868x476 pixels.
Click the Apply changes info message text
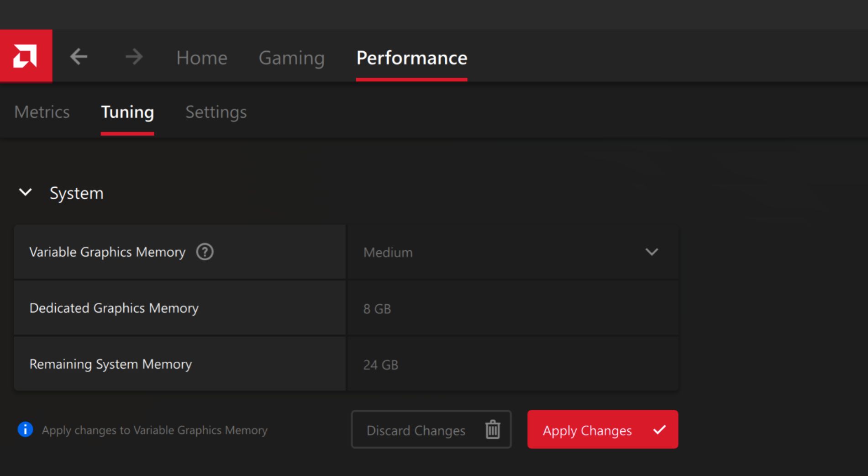coord(155,430)
